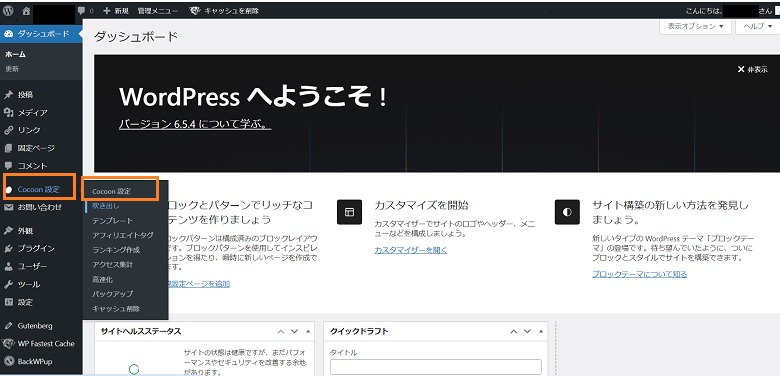Open the ヘルプ dropdown
The image size is (780, 376).
point(757,26)
